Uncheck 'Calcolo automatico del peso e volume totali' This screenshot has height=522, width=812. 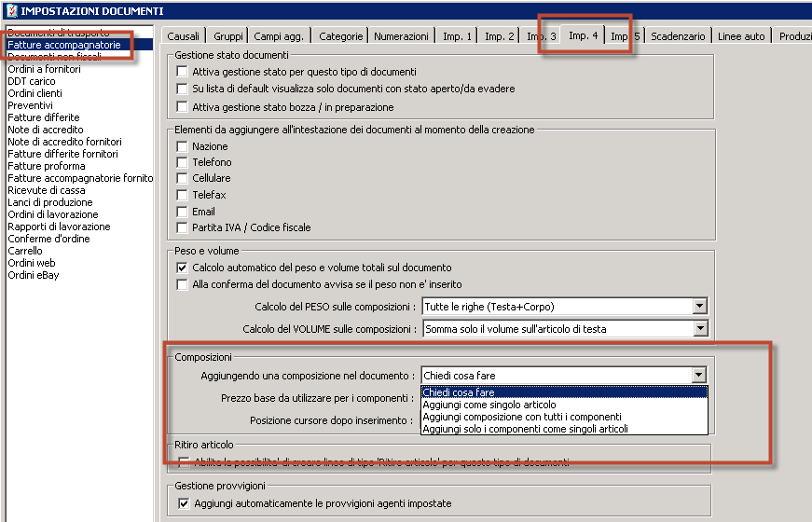(182, 268)
